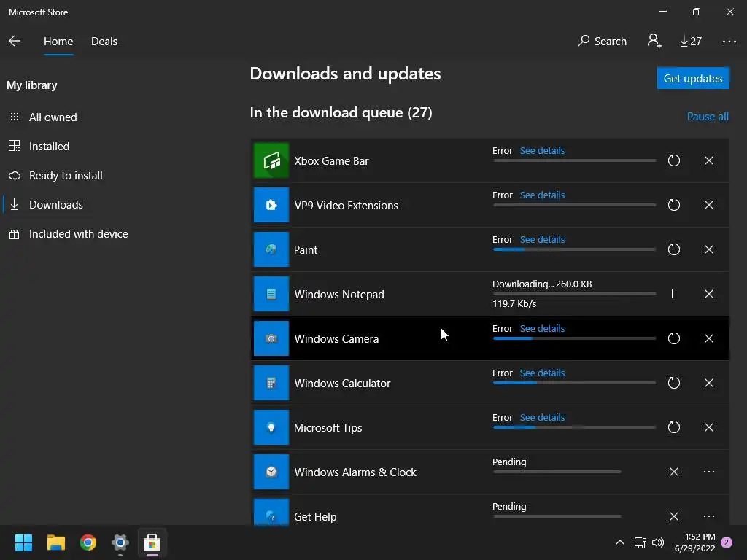The image size is (747, 560).
Task: Click the Windows Calculator app icon
Action: (x=271, y=383)
